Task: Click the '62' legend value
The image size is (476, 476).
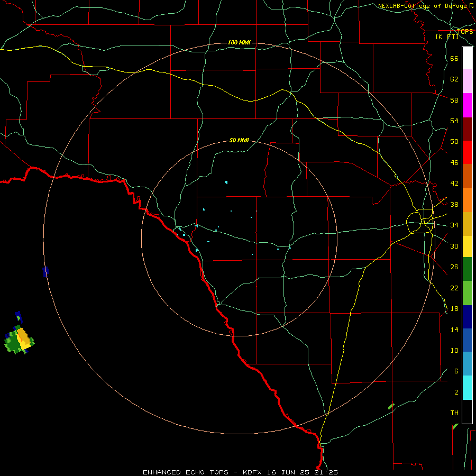Action: pos(454,79)
